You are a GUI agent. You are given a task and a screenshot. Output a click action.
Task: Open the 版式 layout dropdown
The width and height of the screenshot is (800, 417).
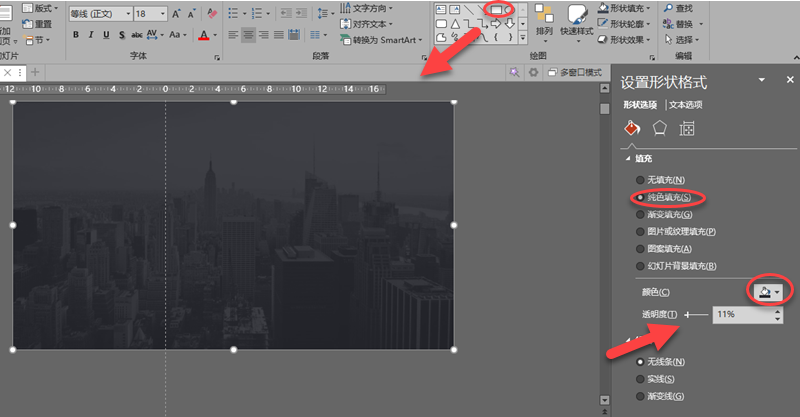click(x=40, y=8)
